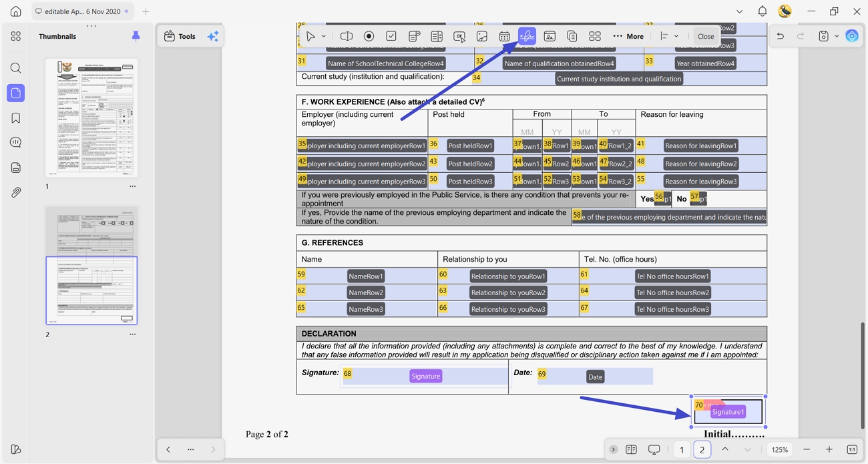868x464 pixels.
Task: Go back in bottom-left navigation
Action: [168, 449]
